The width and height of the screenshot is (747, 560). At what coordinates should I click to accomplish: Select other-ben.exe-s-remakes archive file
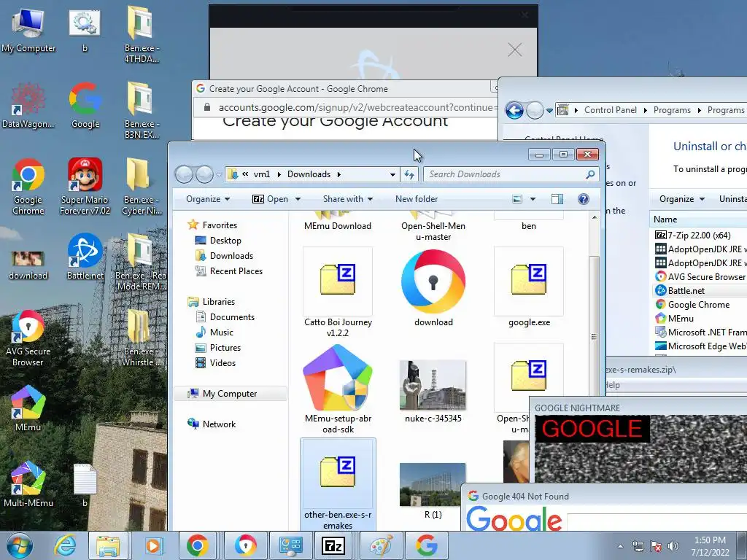[338, 485]
